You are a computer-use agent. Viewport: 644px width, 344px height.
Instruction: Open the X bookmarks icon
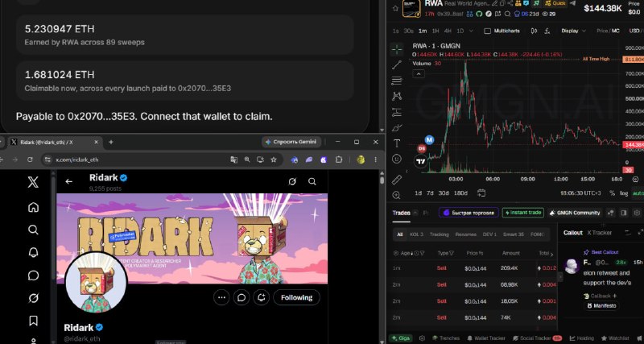click(33, 320)
